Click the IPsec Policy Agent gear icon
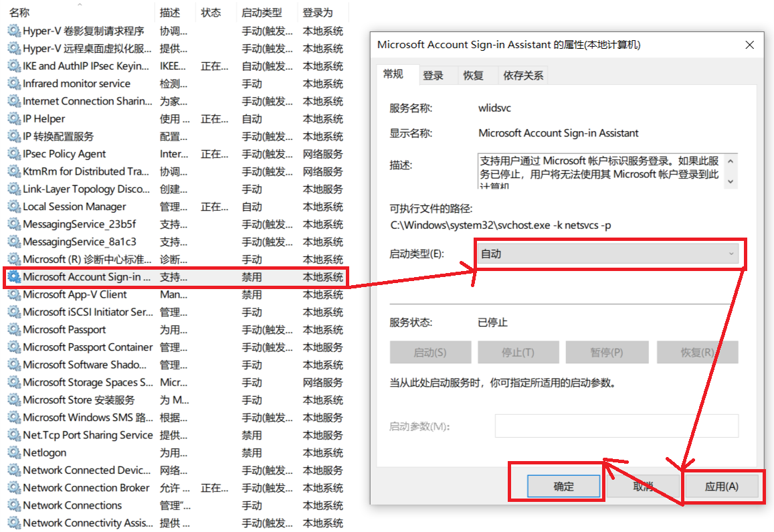Image resolution: width=774 pixels, height=532 pixels. point(13,154)
